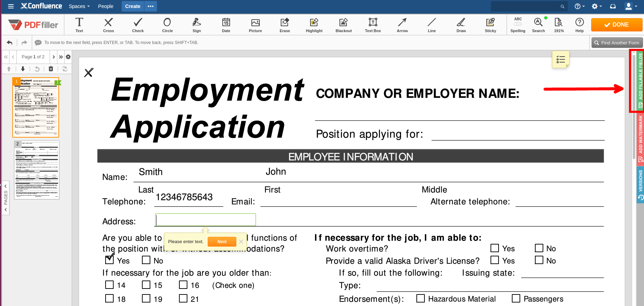Screen dimensions: 644x306
Task: Open the 191% zoom control
Action: click(559, 25)
